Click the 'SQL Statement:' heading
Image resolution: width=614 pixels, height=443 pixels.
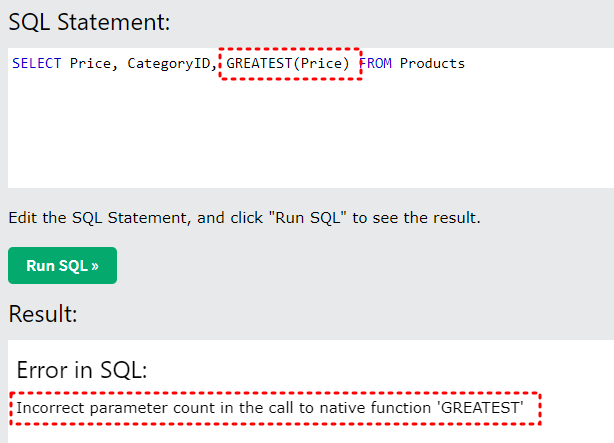pos(89,22)
